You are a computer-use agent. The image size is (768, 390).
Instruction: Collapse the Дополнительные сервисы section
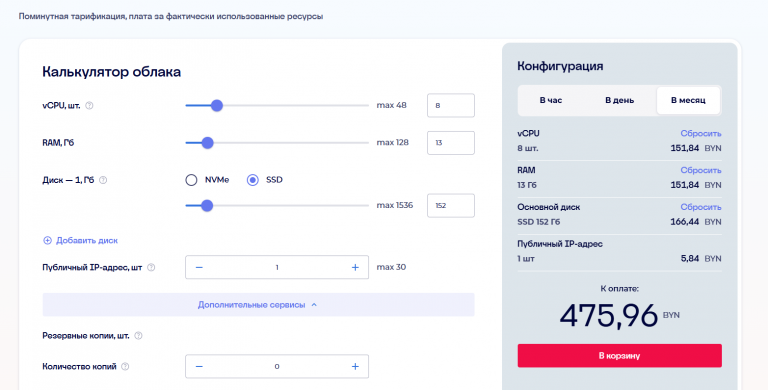pos(258,305)
